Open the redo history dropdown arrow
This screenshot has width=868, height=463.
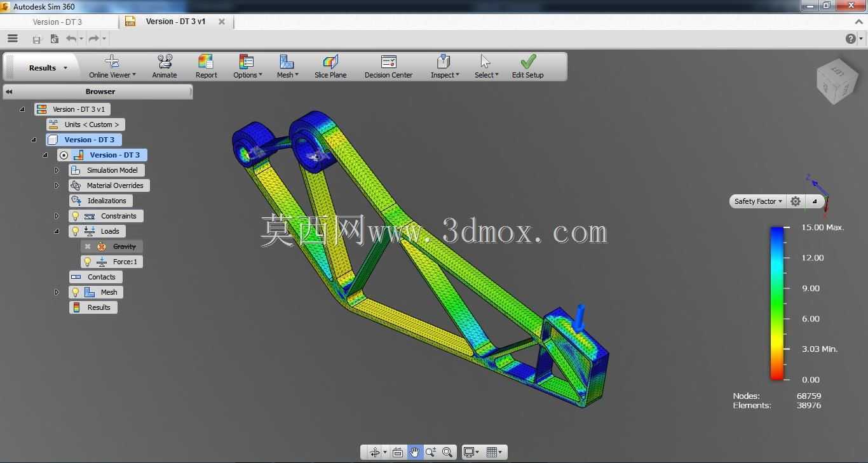coord(104,39)
